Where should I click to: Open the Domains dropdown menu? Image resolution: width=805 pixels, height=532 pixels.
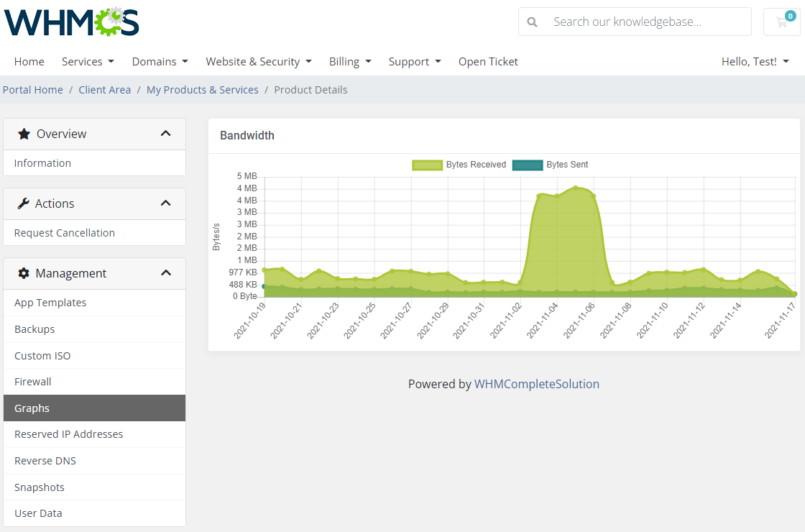[x=160, y=62]
